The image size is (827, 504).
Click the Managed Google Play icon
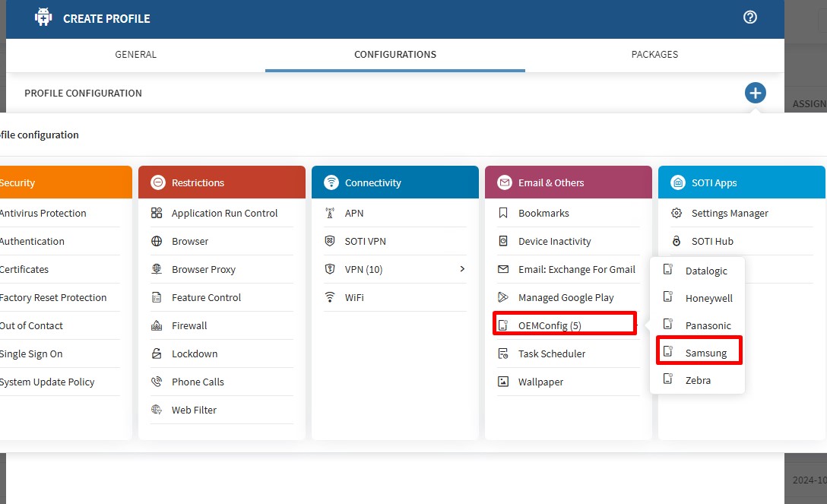coord(503,297)
